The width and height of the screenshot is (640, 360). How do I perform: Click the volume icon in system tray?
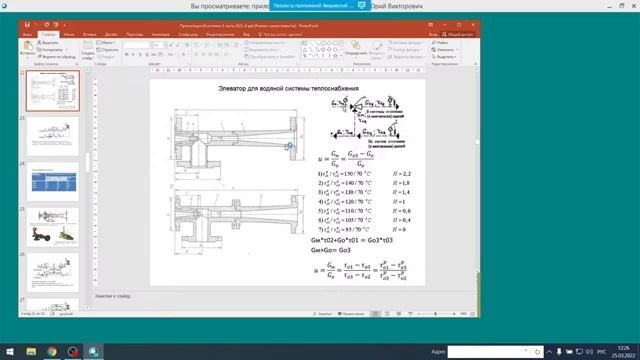coord(589,351)
